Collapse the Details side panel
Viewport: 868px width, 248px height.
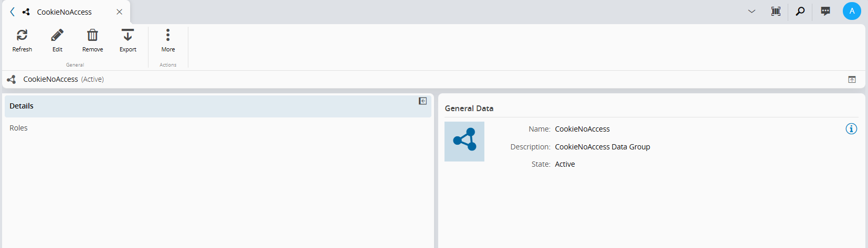(x=422, y=101)
